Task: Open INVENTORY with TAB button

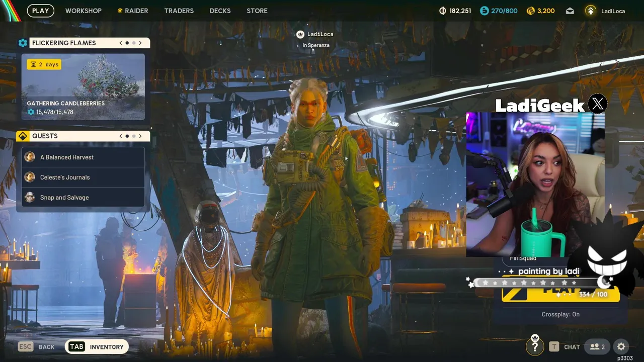Action: tap(96, 347)
